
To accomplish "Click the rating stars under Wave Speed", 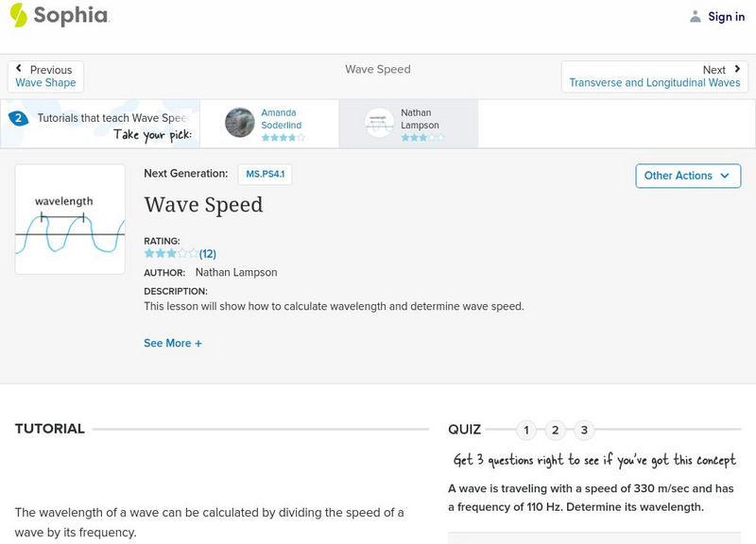I will click(171, 253).
